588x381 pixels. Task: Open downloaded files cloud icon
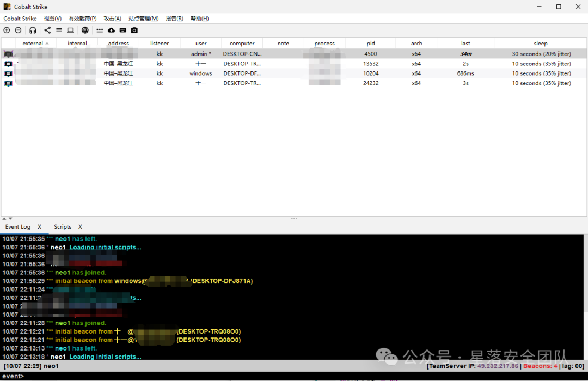click(112, 30)
